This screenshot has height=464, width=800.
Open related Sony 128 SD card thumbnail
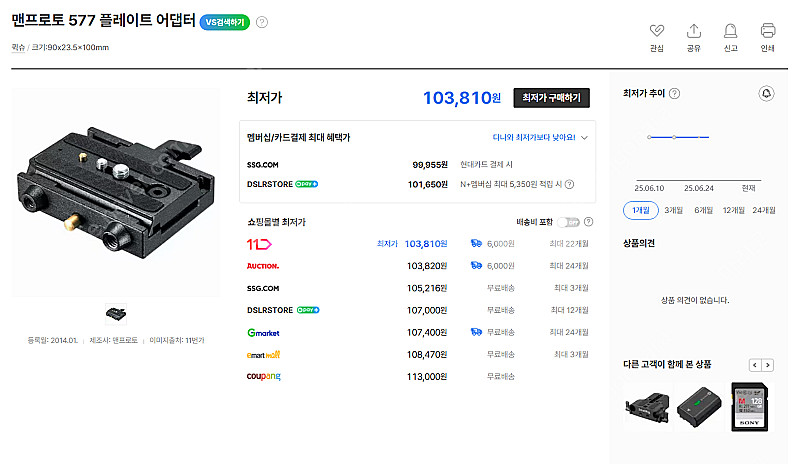[750, 407]
